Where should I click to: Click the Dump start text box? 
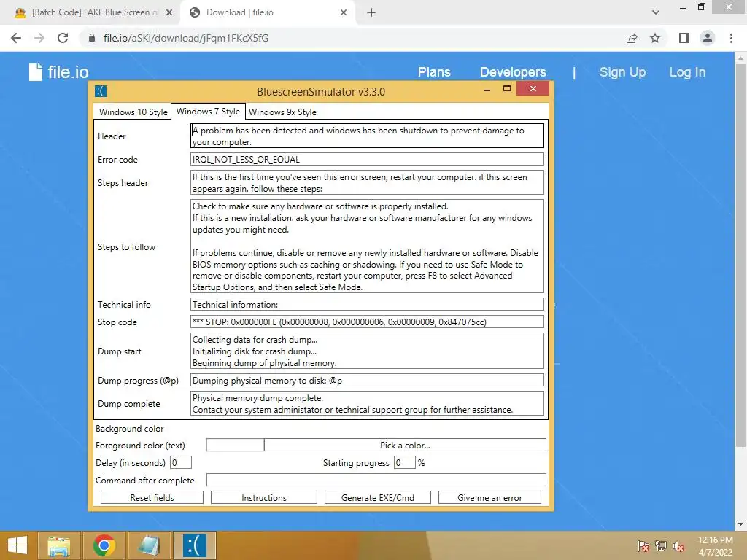click(x=367, y=351)
